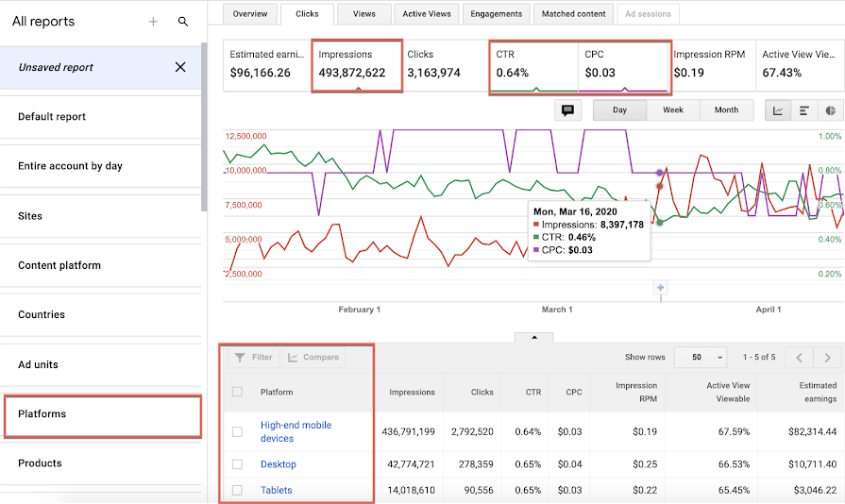Sort table by Platform column header

pyautogui.click(x=277, y=393)
